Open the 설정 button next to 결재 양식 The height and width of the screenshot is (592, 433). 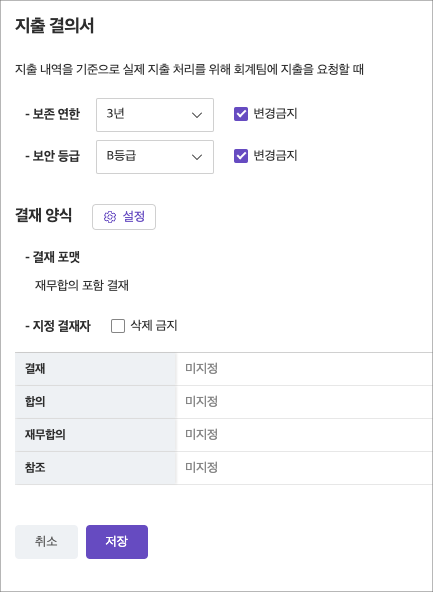coord(124,217)
